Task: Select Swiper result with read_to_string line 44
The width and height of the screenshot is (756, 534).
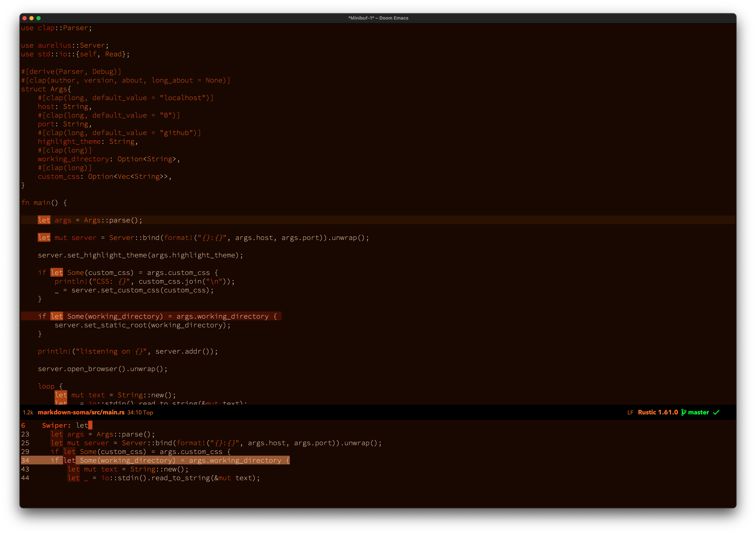Action: (163, 478)
